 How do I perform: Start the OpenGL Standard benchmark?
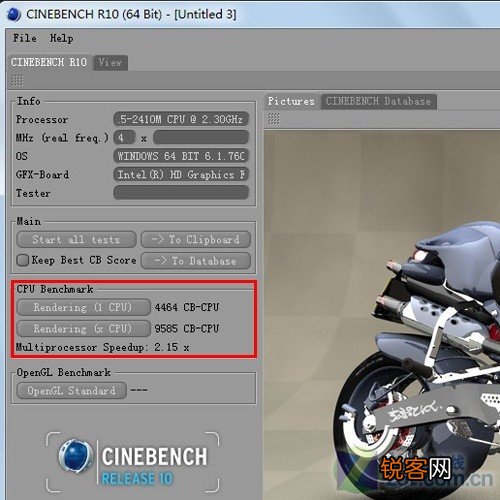[x=71, y=391]
